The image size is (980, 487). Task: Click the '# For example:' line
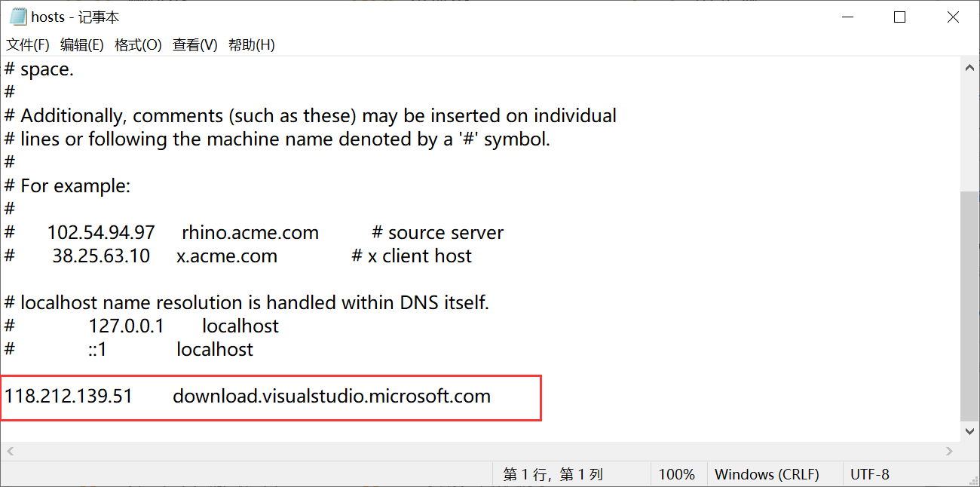[x=67, y=185]
